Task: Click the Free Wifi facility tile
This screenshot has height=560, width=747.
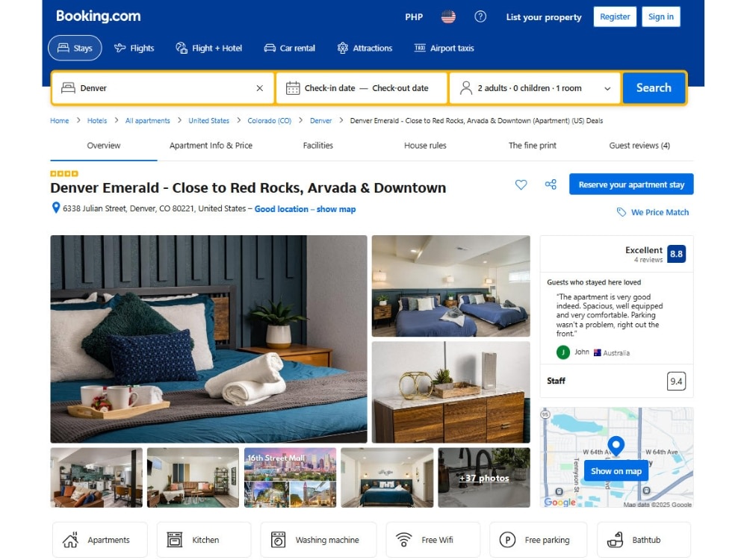Action: [433, 540]
